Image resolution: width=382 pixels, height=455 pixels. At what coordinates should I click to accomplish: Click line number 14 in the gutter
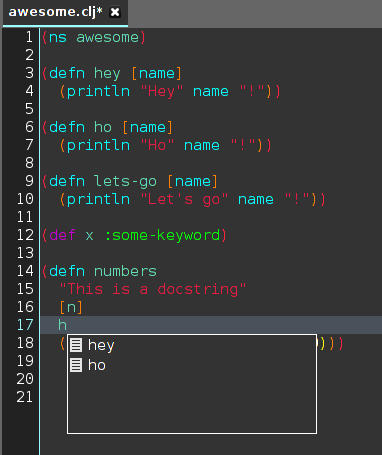[25, 271]
